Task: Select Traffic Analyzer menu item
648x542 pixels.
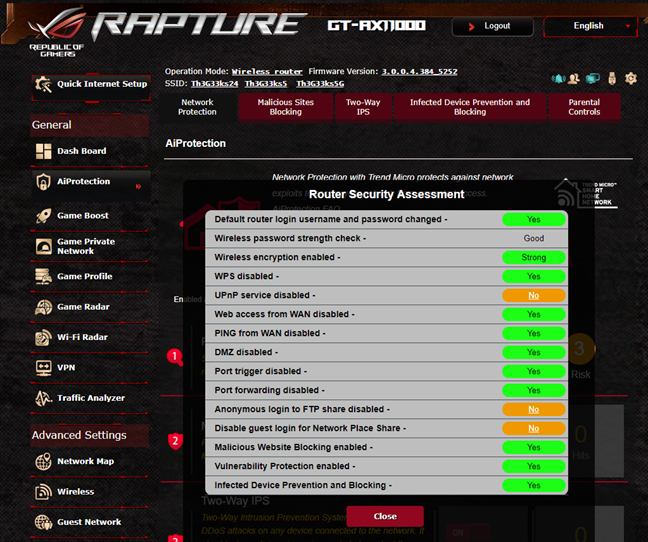Action: coord(90,398)
